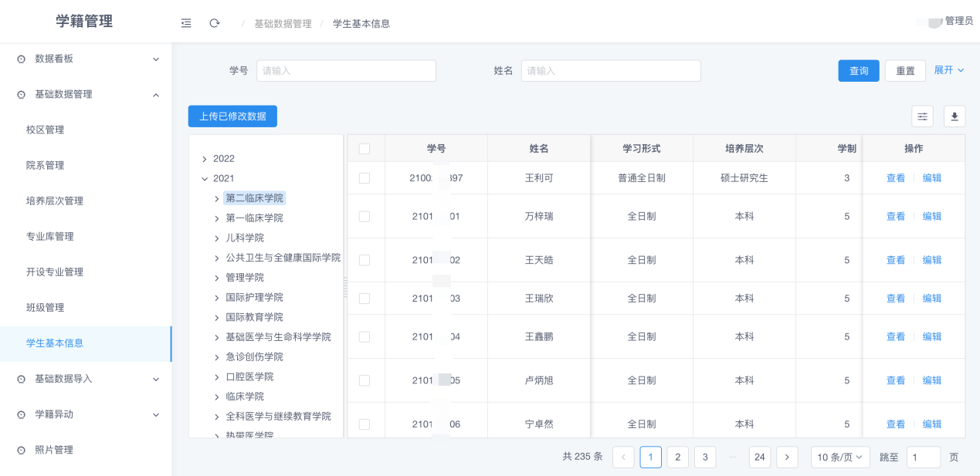Click the 照片管理 menu icon
Image resolution: width=980 pixels, height=476 pixels.
coord(19,450)
